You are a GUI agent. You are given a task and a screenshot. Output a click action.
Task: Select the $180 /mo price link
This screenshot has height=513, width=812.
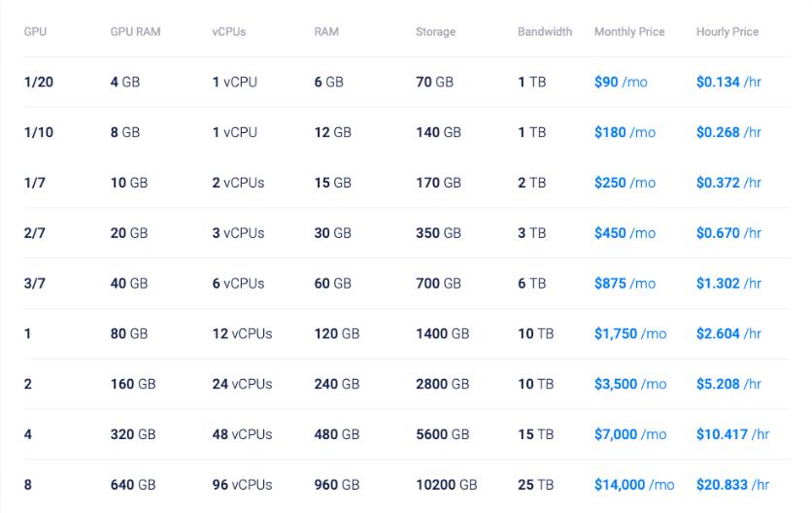pyautogui.click(x=624, y=133)
